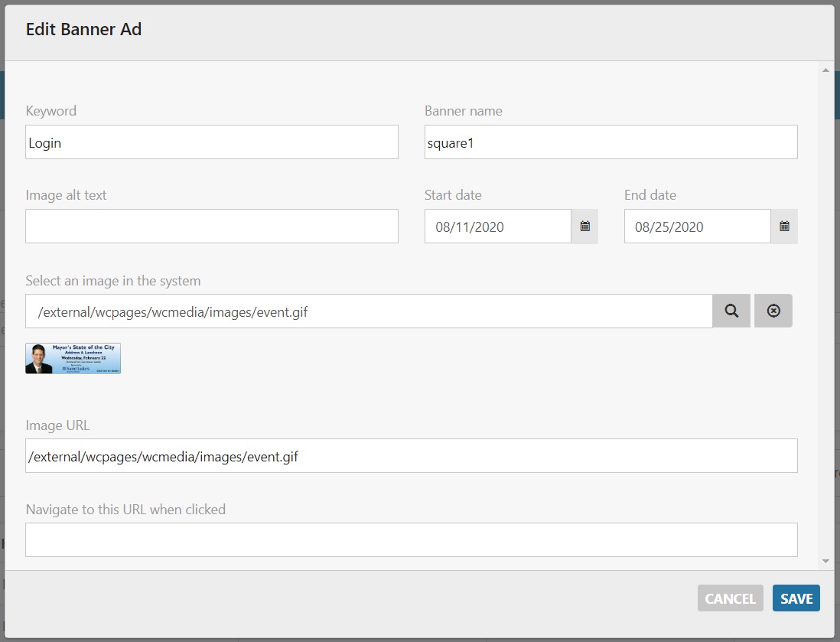This screenshot has width=840, height=642.
Task: Cancel editing the banner ad
Action: click(730, 598)
